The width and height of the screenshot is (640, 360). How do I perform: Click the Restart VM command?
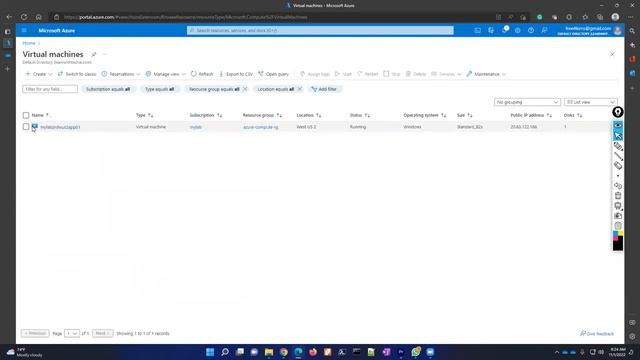(x=368, y=74)
